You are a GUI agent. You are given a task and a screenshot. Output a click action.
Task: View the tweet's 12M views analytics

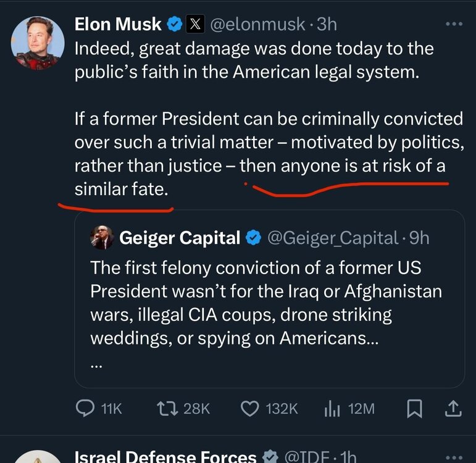click(x=333, y=408)
